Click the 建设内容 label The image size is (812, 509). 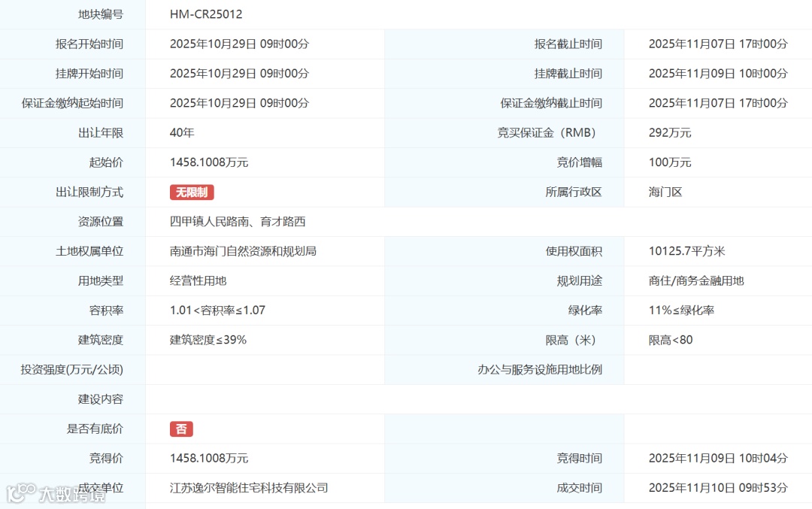(x=101, y=399)
